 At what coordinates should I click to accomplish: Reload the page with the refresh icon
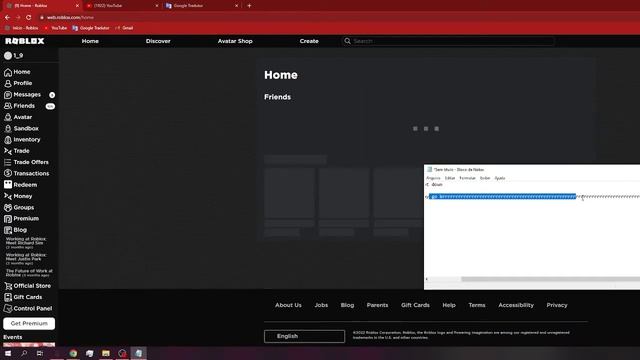coord(29,18)
